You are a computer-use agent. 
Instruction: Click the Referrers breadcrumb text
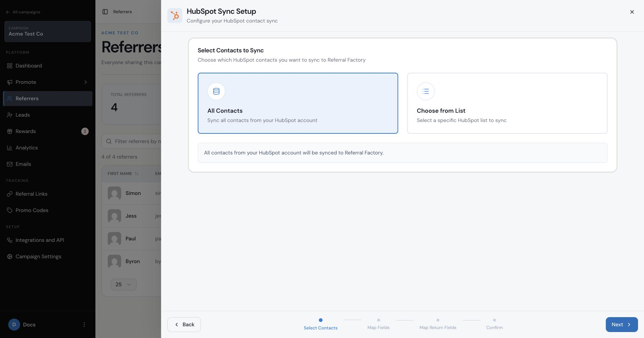123,12
